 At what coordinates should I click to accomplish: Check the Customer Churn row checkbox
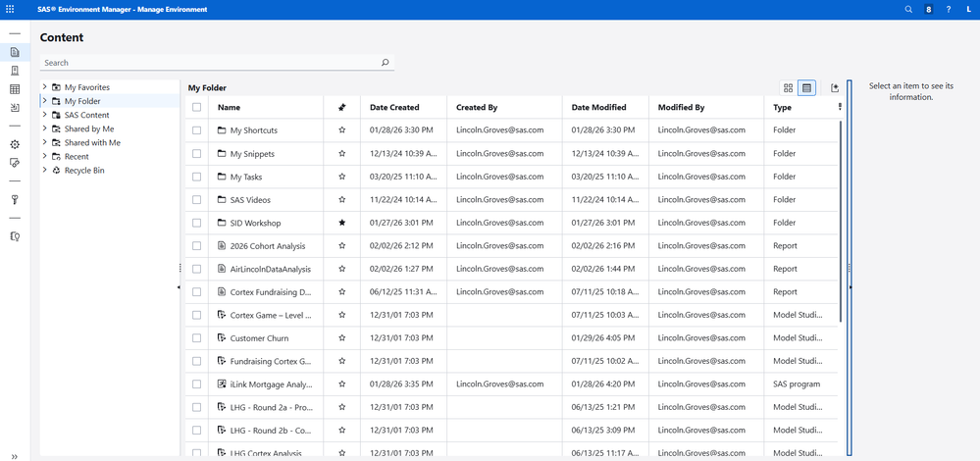(x=197, y=338)
